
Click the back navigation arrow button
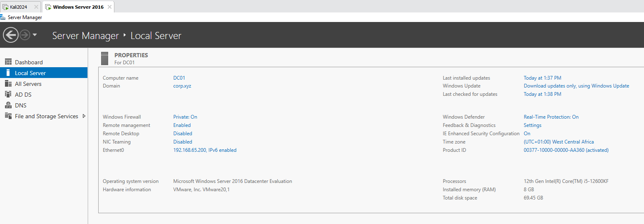click(11, 35)
